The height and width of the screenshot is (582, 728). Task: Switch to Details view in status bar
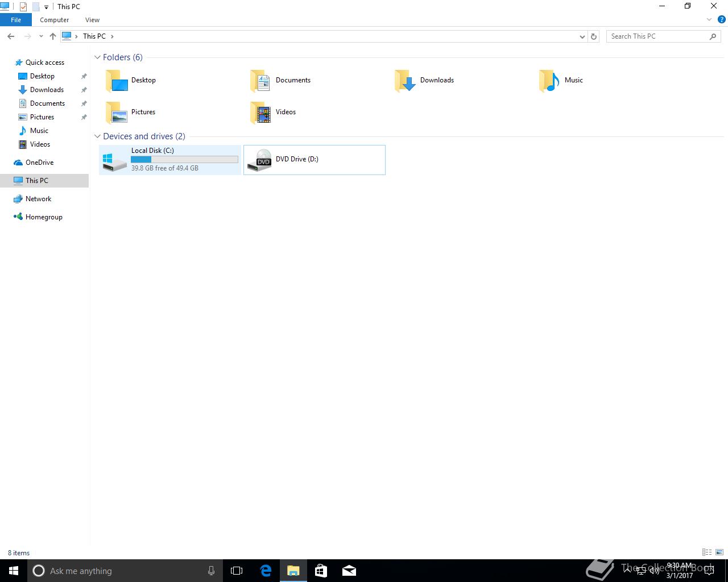click(x=707, y=552)
